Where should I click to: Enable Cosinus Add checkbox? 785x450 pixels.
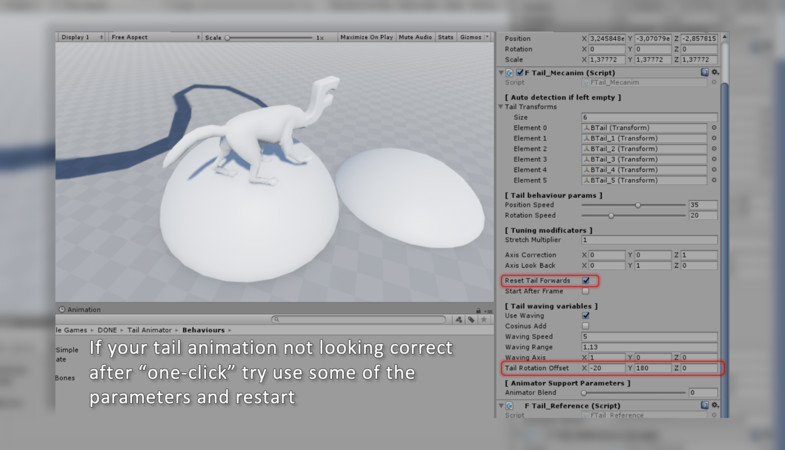pyautogui.click(x=586, y=326)
